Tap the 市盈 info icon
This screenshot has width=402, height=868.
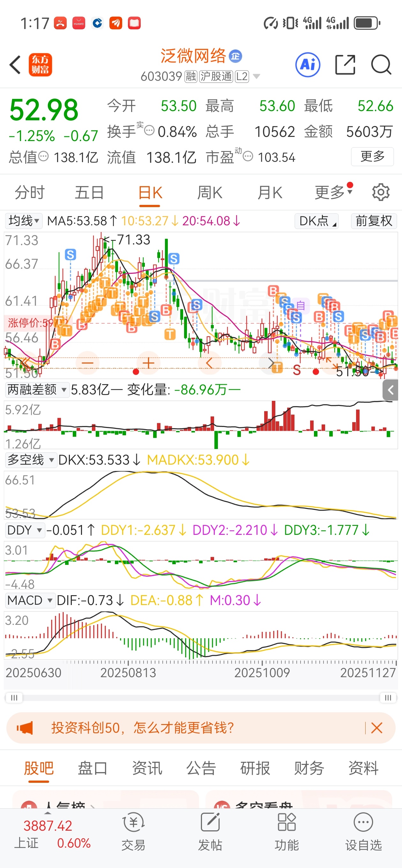point(248,156)
